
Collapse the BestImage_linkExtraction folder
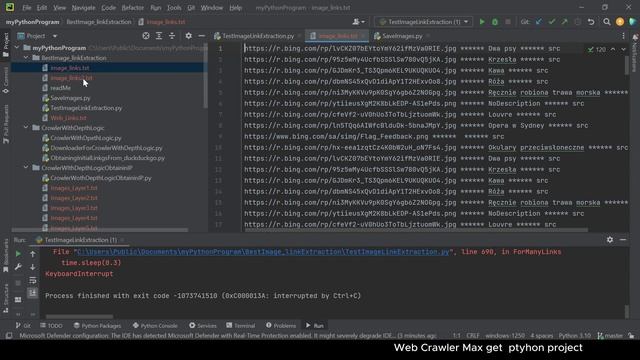pyautogui.click(x=26, y=58)
